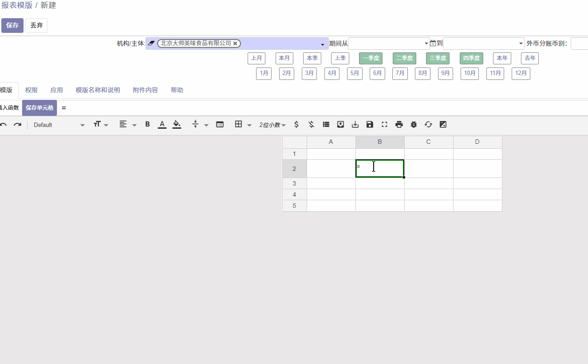Click the bug debug icon

point(414,125)
